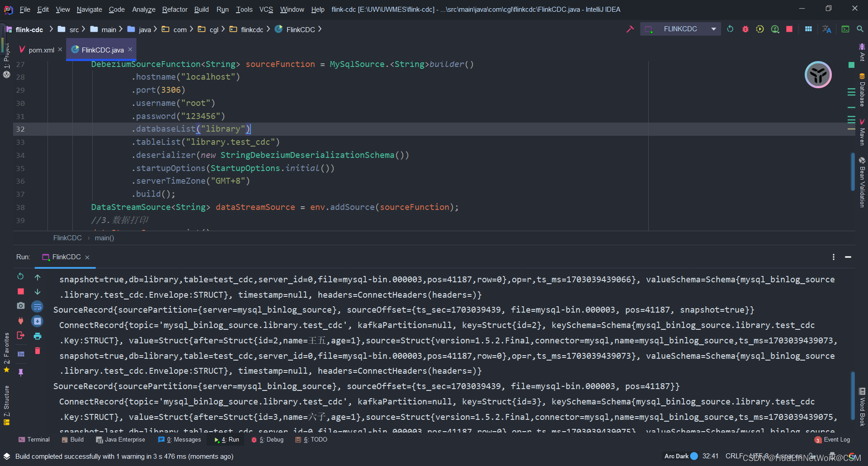
Task: Open the 6: TODO tool window
Action: pyautogui.click(x=311, y=439)
